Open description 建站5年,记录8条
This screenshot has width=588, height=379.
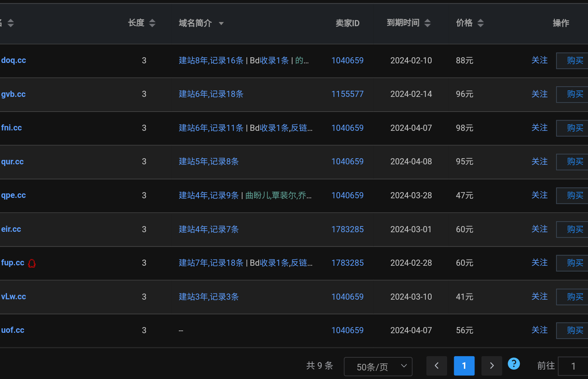click(x=209, y=161)
